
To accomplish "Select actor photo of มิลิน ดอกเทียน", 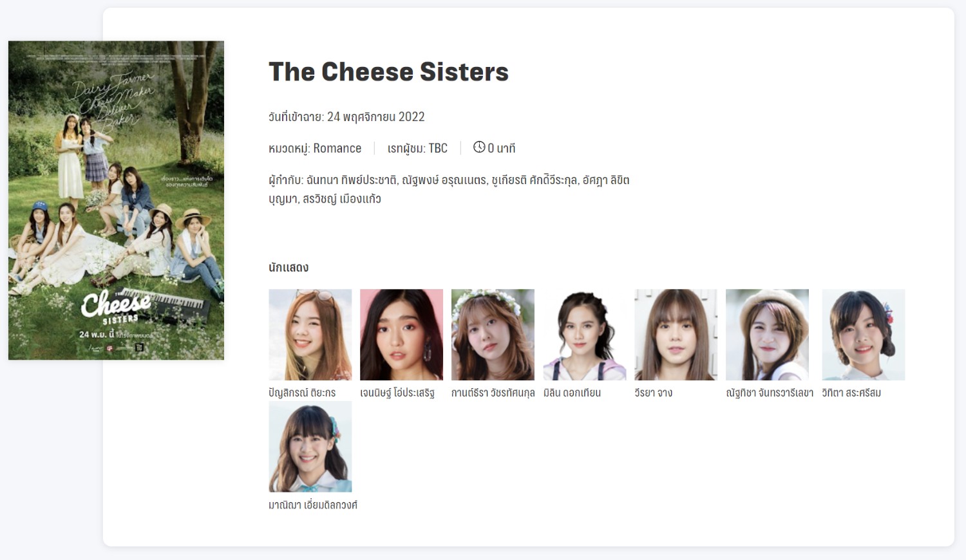I will click(x=585, y=335).
